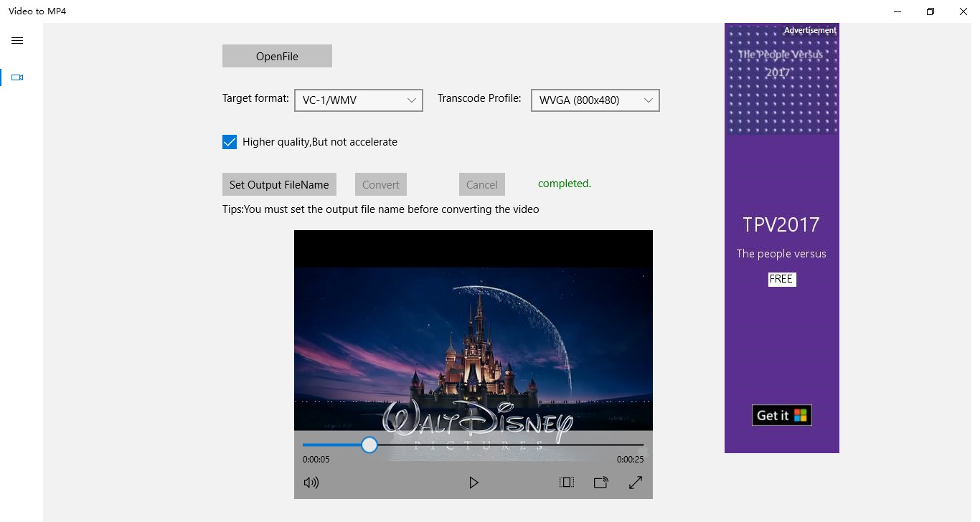
Task: Click the OpenFile button
Action: pos(277,56)
